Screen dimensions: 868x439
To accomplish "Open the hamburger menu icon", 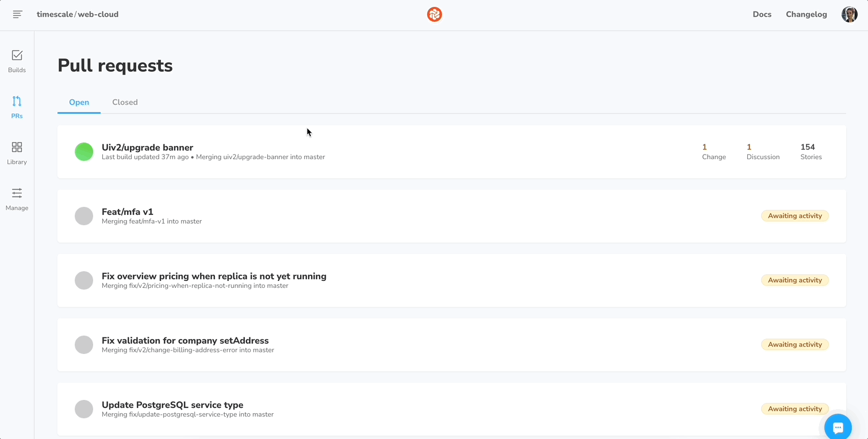I will (17, 14).
